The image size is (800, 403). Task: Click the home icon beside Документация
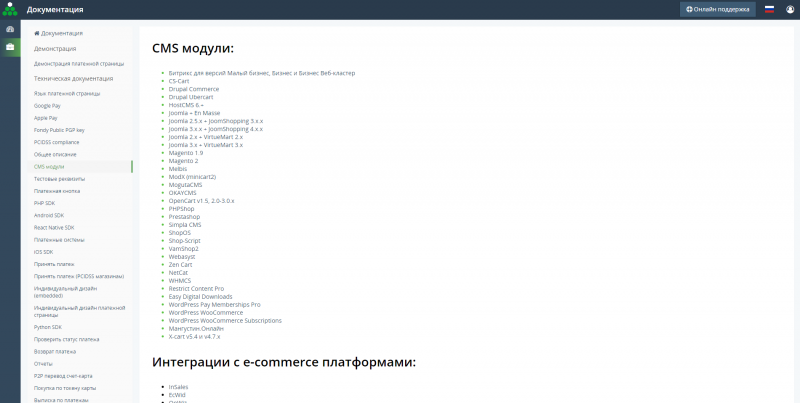point(37,33)
